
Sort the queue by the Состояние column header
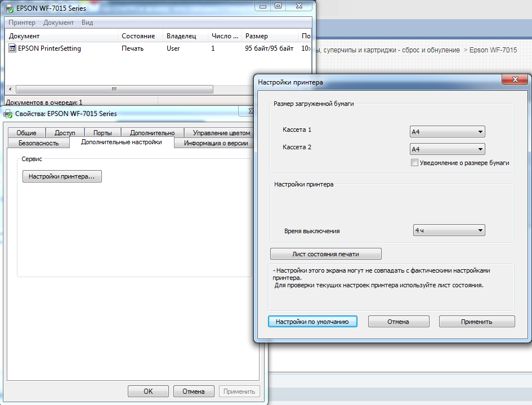coord(140,36)
